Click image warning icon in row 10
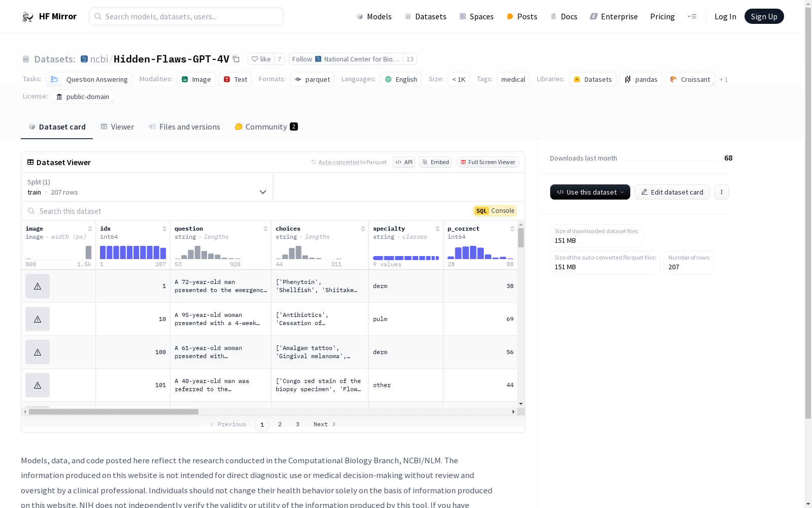 (38, 319)
